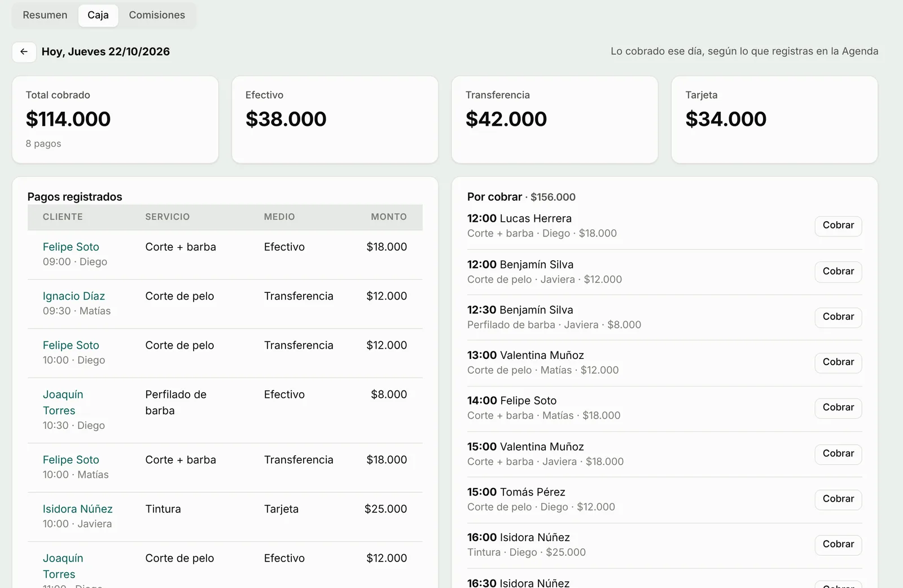Click 'Tintura · Diego · $25.000' detail
Image resolution: width=903 pixels, height=588 pixels.
527,552
